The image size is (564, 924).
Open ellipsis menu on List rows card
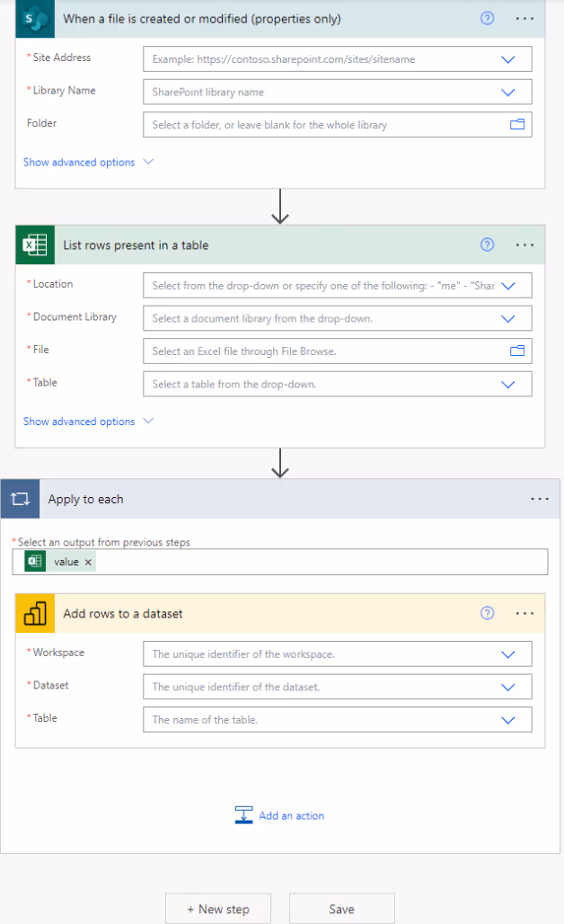coord(524,244)
